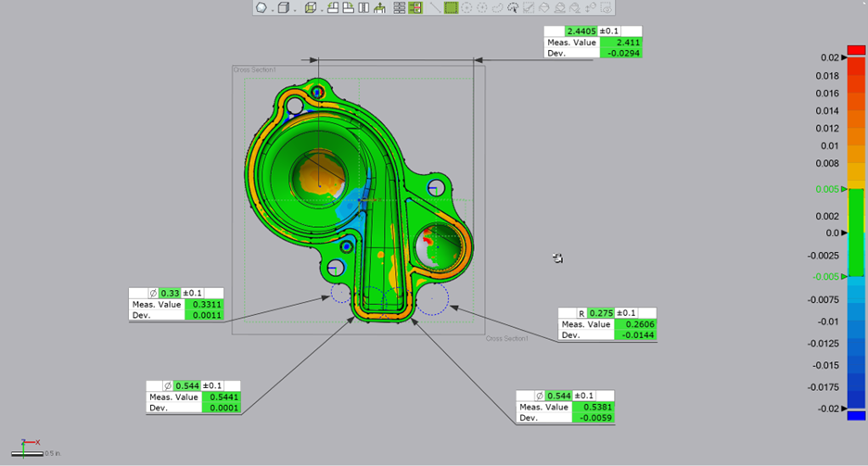The image size is (868, 466).
Task: Click measured value 0.5441
Action: coord(221,397)
